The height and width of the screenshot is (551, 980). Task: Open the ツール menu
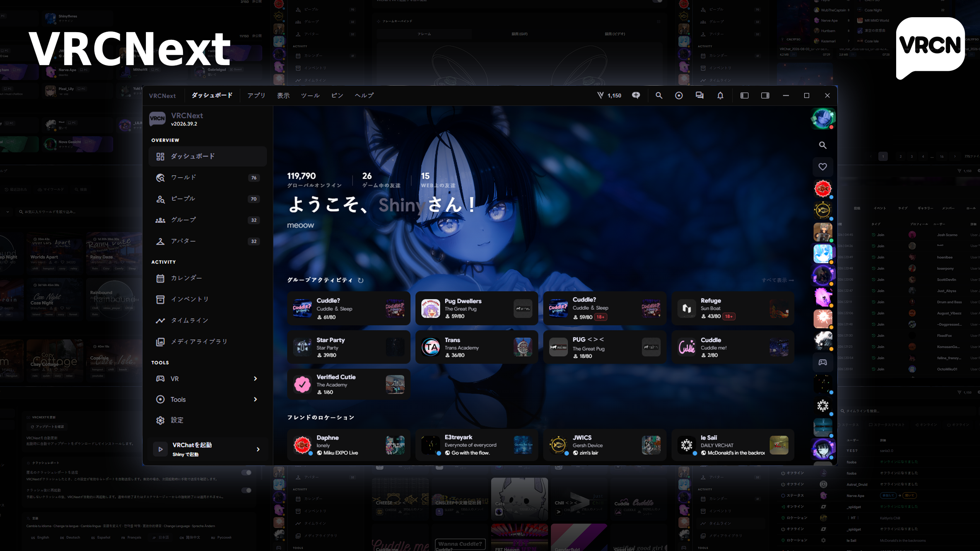click(310, 95)
